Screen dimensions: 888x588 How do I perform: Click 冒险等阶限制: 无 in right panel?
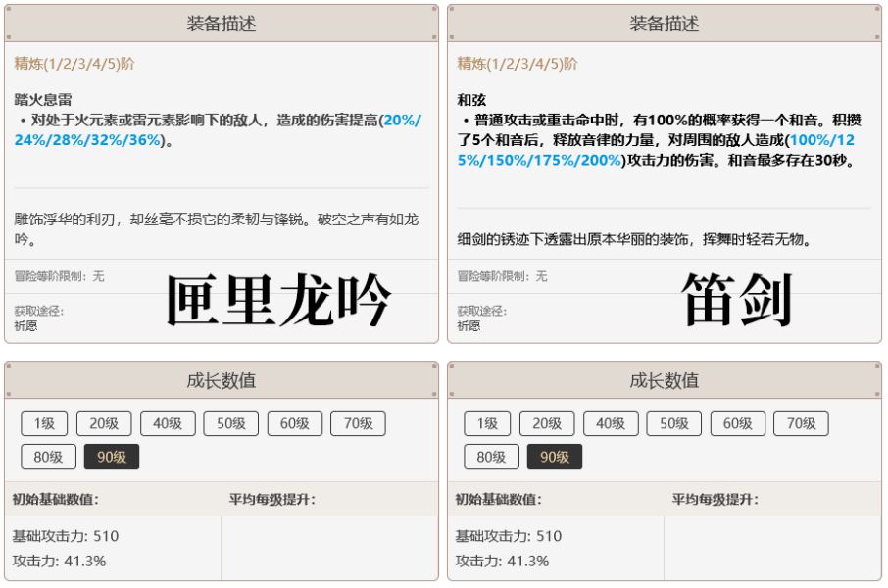click(x=502, y=276)
